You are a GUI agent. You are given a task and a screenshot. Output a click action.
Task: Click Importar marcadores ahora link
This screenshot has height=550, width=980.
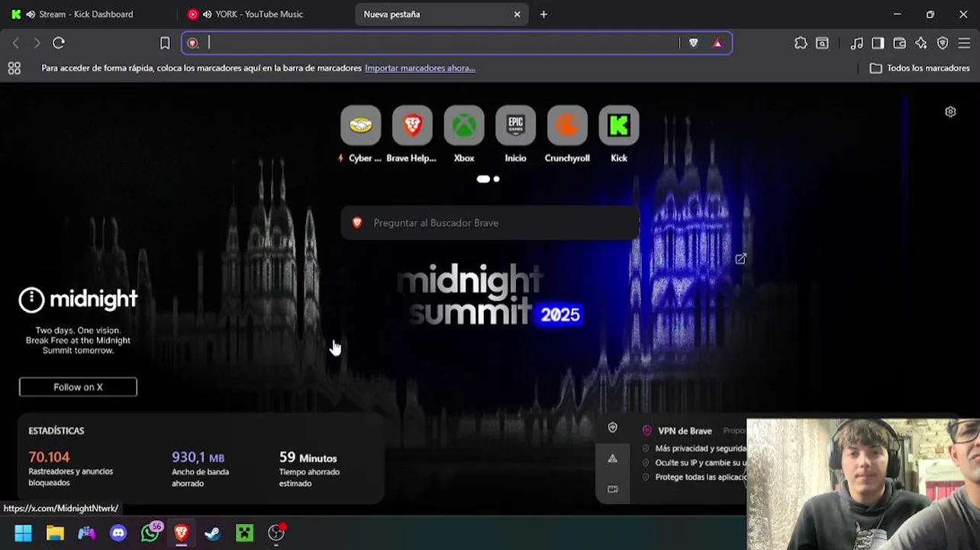coord(420,68)
